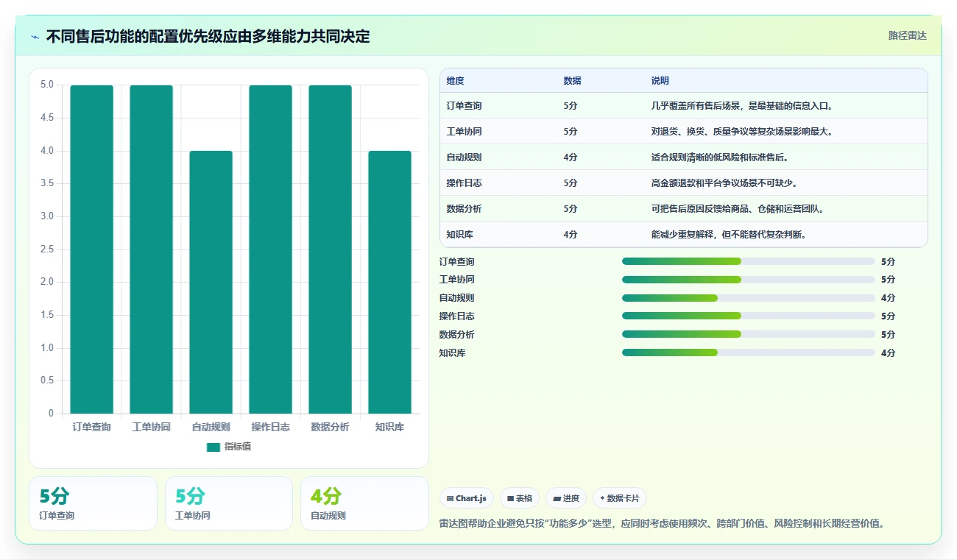Select the 知识库 bar in chart
This screenshot has height=560, width=957.
(389, 283)
